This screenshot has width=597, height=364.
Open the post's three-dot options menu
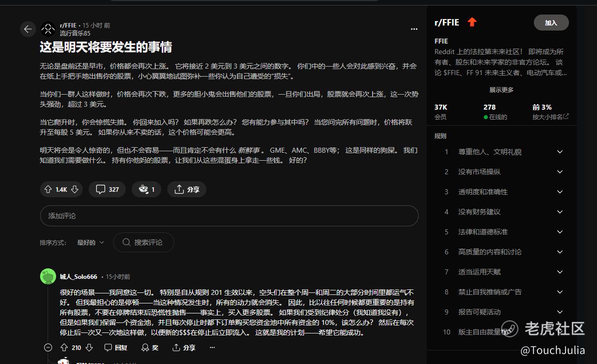pyautogui.click(x=414, y=29)
